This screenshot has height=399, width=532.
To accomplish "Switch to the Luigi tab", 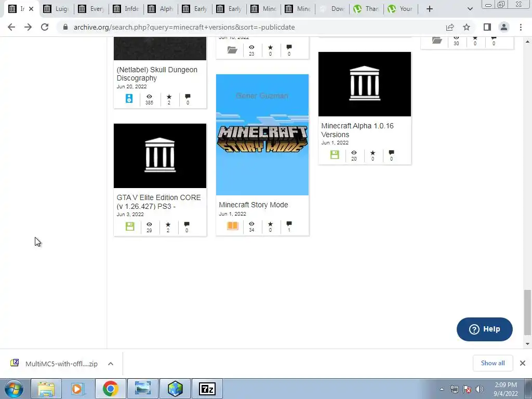I will [x=56, y=9].
